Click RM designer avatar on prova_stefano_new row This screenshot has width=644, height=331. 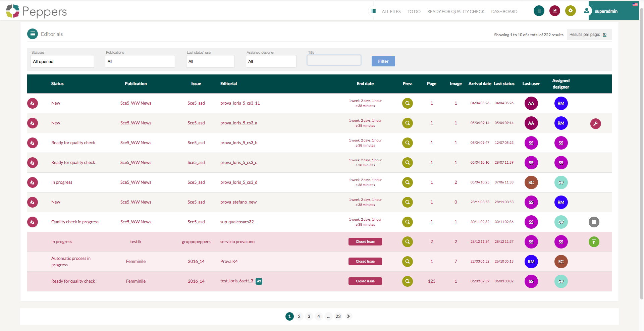(561, 202)
